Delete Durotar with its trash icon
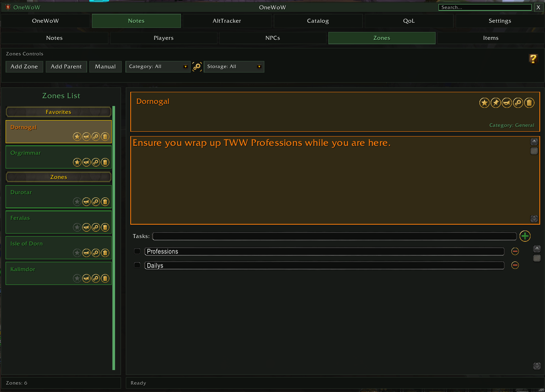This screenshot has width=545, height=392. tap(105, 202)
